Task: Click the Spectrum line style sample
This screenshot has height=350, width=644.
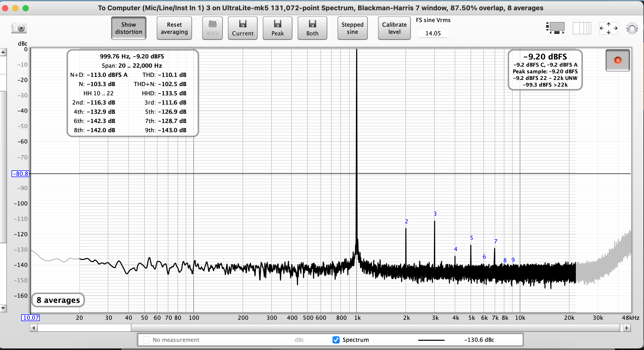Action: pos(431,340)
